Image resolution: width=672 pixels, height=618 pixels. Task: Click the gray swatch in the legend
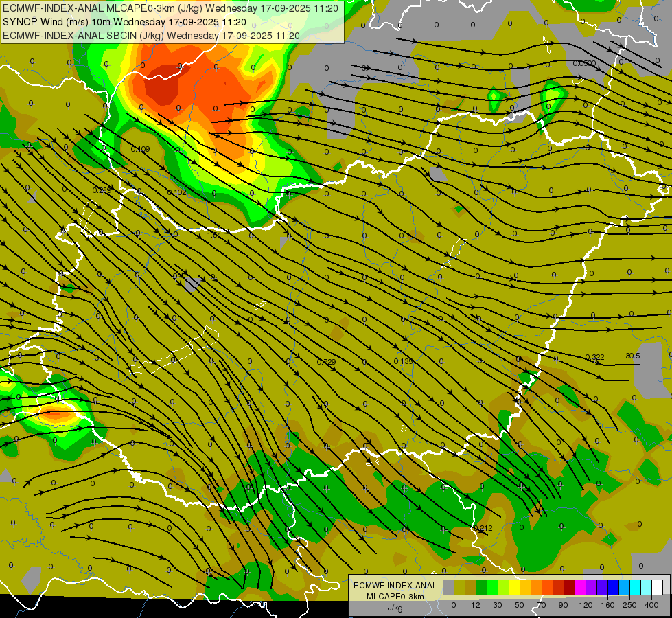coord(449,587)
